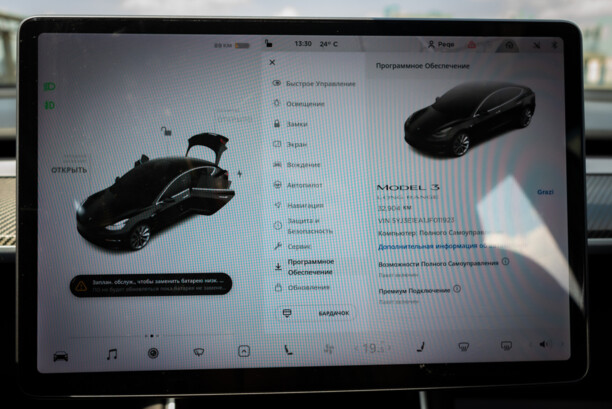Tap the Grazi vehicle name link

(x=545, y=192)
